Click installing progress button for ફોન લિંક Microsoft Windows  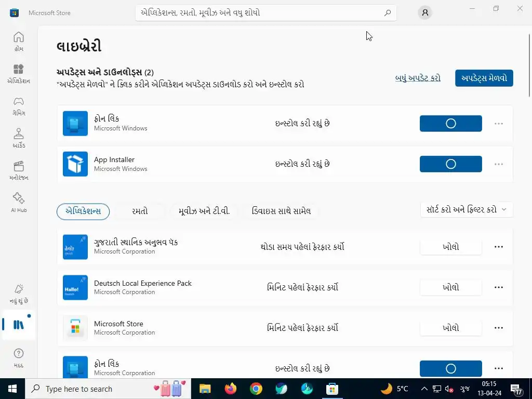pyautogui.click(x=450, y=124)
